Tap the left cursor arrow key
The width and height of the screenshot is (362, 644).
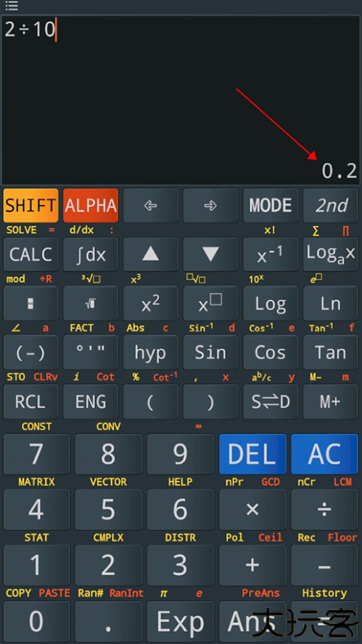pyautogui.click(x=150, y=205)
